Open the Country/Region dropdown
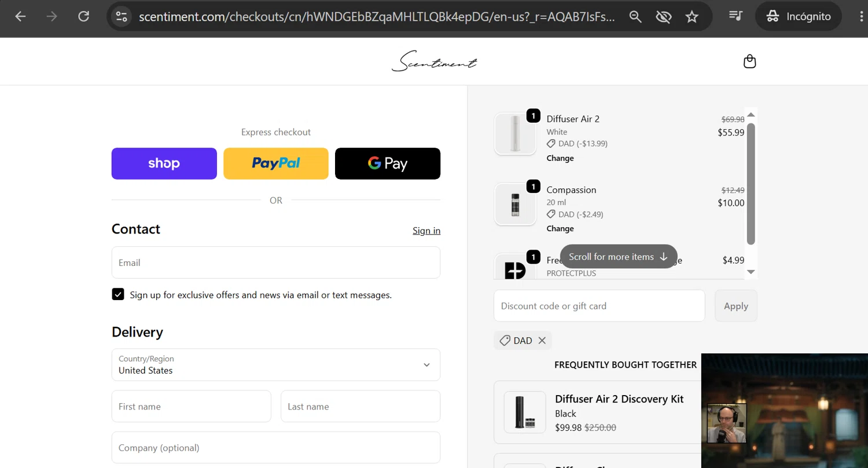Screen dimensions: 868x468 pyautogui.click(x=276, y=365)
